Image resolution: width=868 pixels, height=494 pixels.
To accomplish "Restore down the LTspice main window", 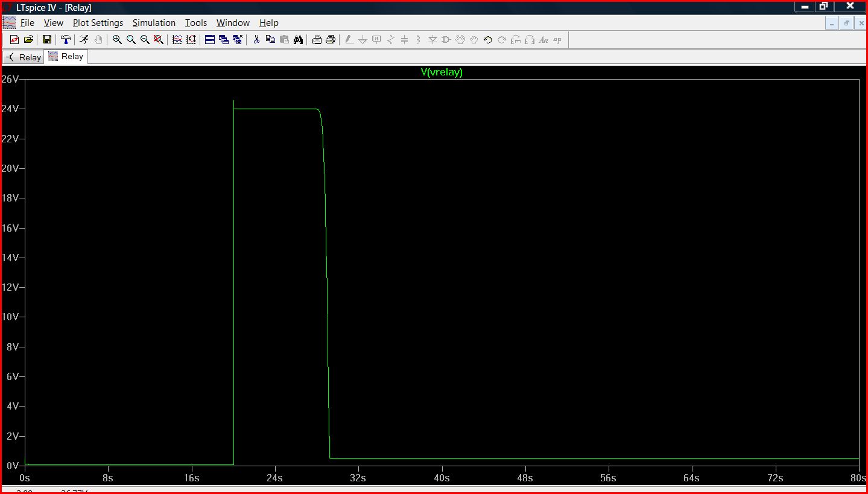I will (x=824, y=6).
